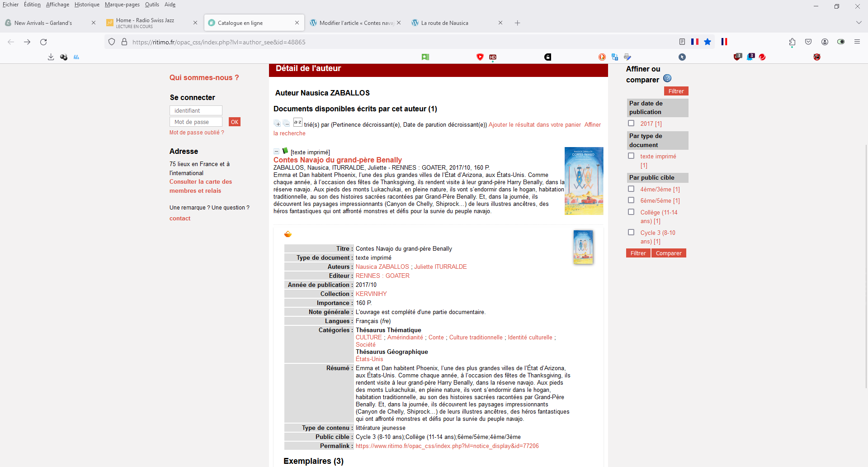Image resolution: width=868 pixels, height=467 pixels.
Task: Click the identifiant input field
Action: (196, 110)
